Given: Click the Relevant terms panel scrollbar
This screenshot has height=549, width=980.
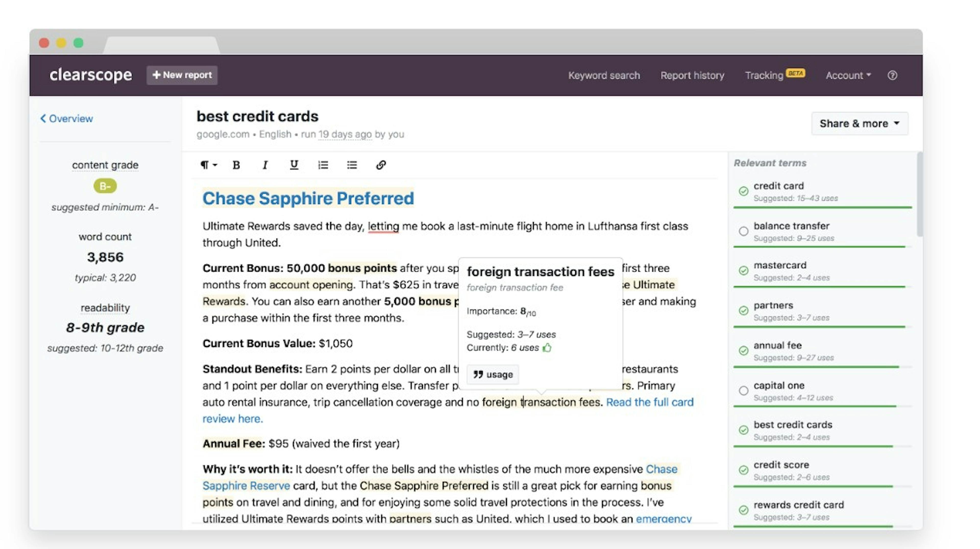Looking at the screenshot, I should click(920, 194).
